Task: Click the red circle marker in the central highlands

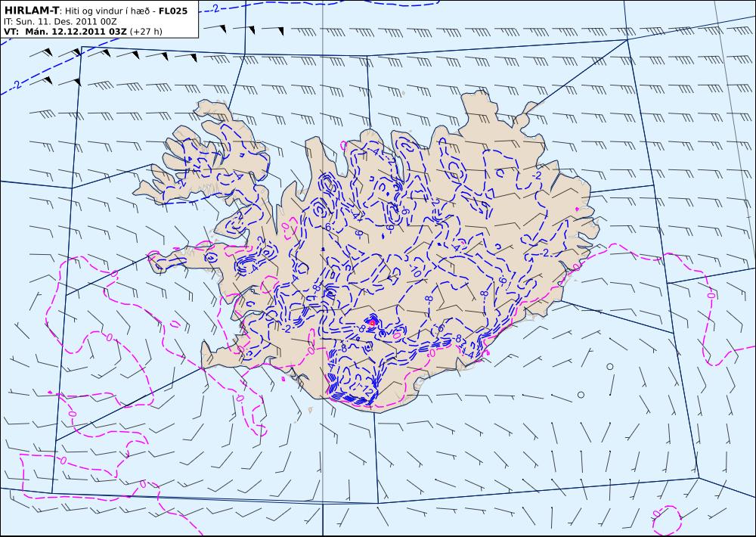Action: (x=372, y=323)
